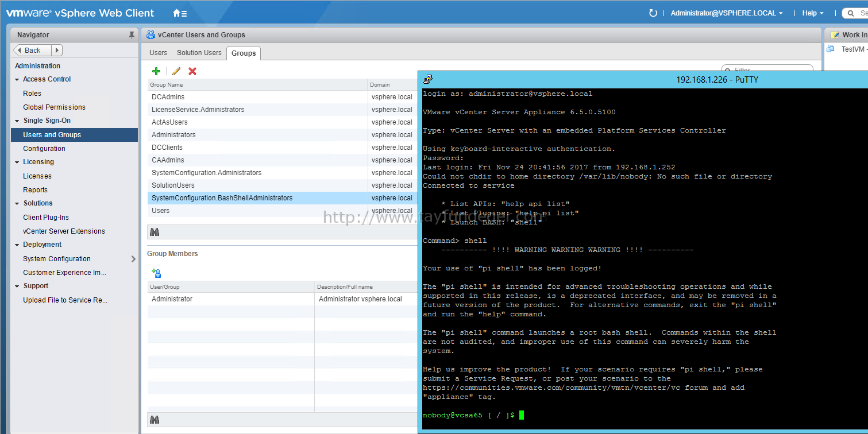Collapse the Deployment section
The image size is (868, 434).
(17, 245)
